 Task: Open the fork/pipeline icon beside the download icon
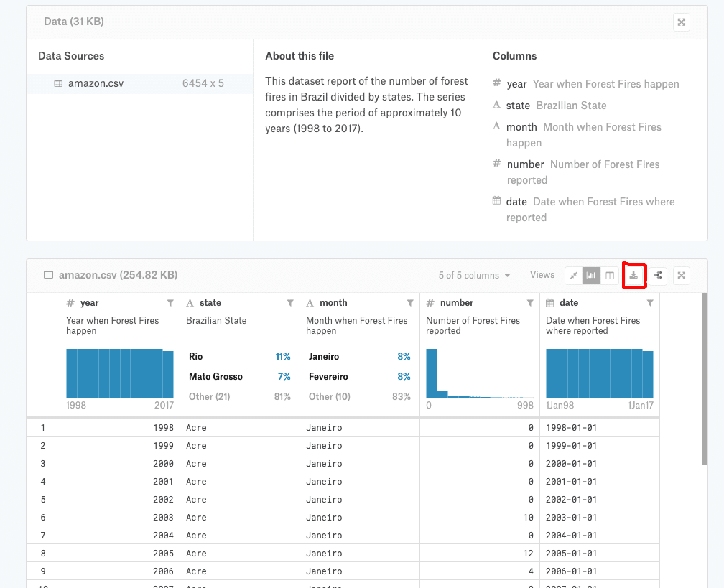point(658,276)
